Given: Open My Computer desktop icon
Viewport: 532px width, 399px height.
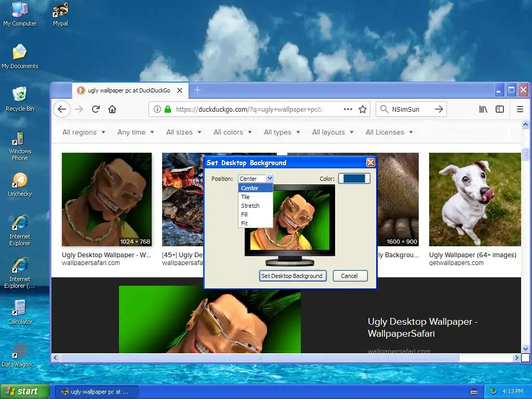Looking at the screenshot, I should (x=20, y=14).
